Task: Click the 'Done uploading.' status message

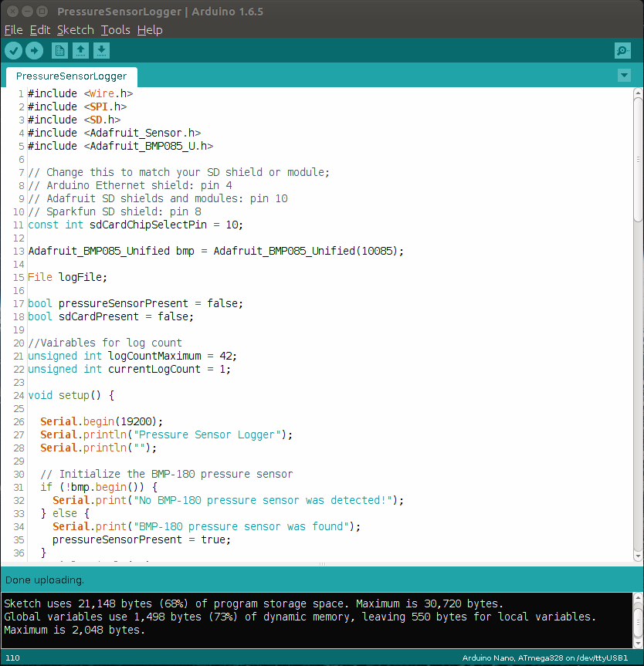Action: pos(45,580)
